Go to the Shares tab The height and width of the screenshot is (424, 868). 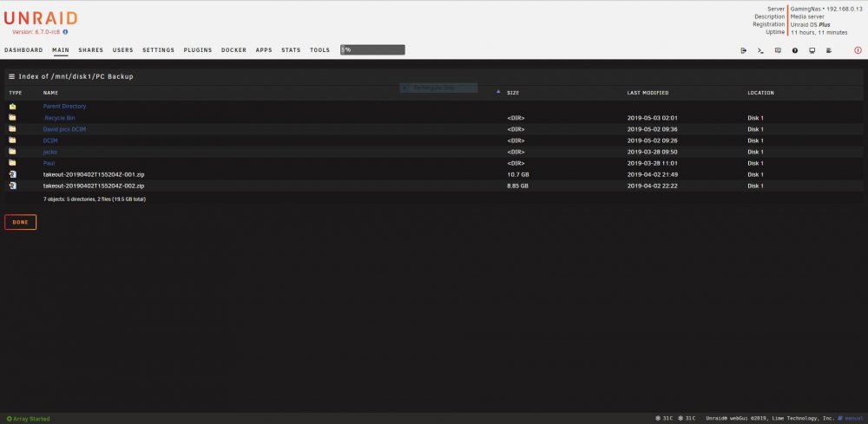pos(91,50)
